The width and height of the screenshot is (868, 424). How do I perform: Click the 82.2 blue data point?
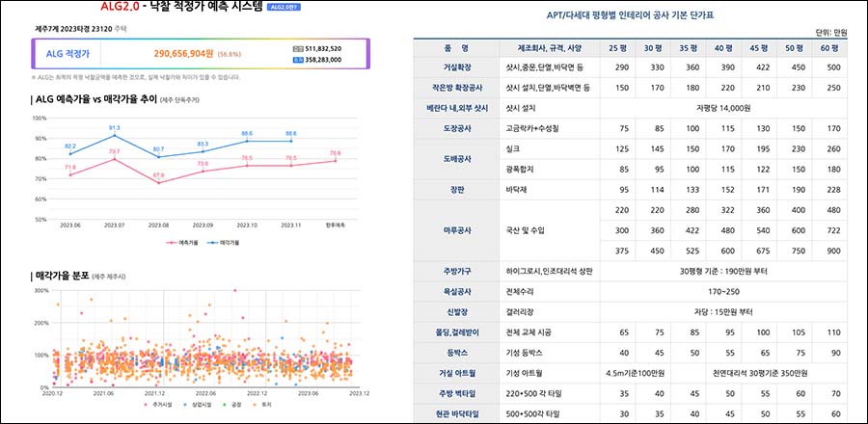coord(70,154)
